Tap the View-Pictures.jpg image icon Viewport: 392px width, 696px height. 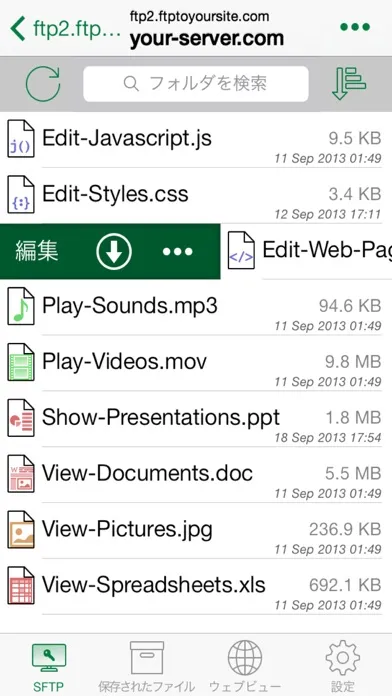coord(21,530)
